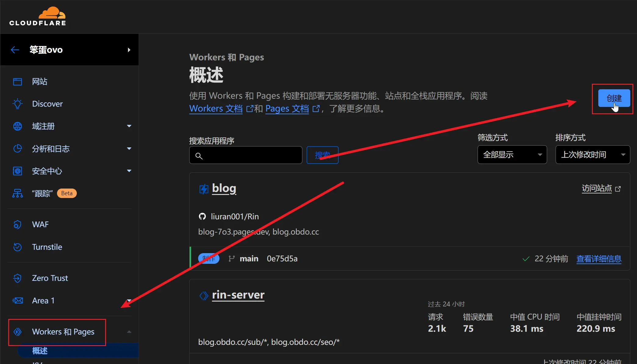This screenshot has width=637, height=364.
Task: Click the Discover lightbulb icon
Action: [x=17, y=104]
